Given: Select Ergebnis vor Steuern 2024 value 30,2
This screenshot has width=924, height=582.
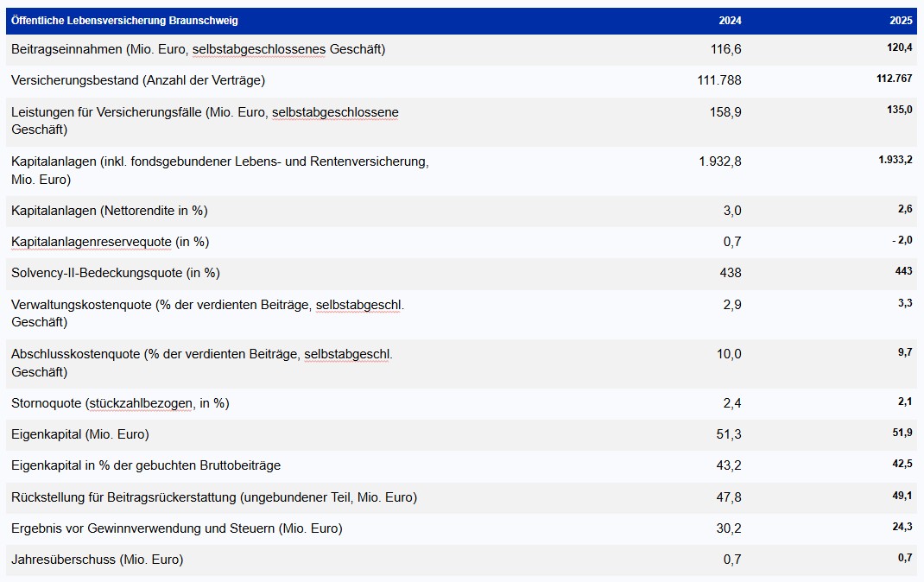Looking at the screenshot, I should pyautogui.click(x=729, y=529).
